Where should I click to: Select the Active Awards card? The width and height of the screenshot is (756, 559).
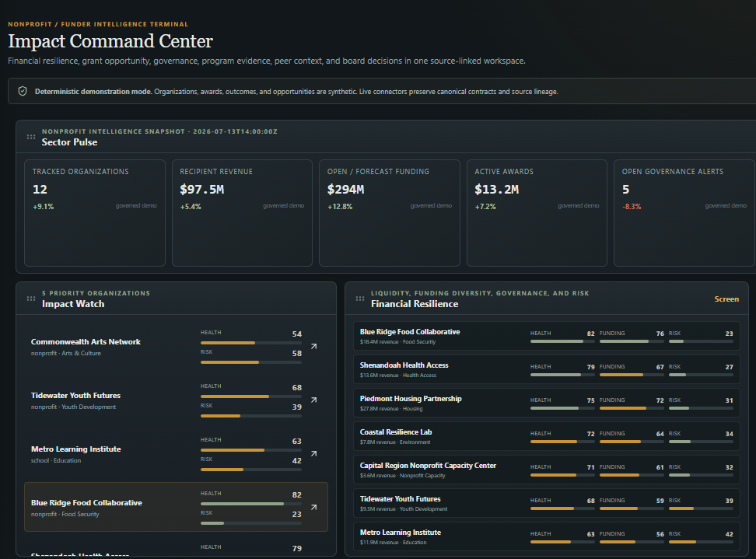point(537,213)
